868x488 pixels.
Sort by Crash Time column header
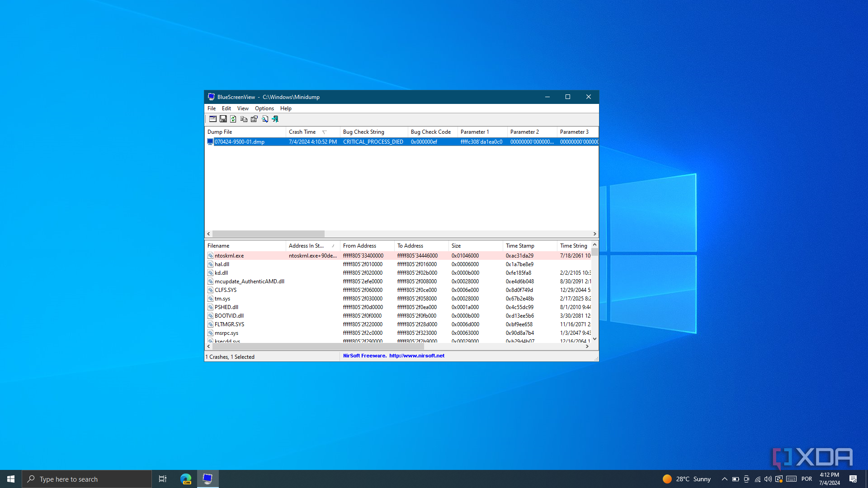[x=302, y=132]
